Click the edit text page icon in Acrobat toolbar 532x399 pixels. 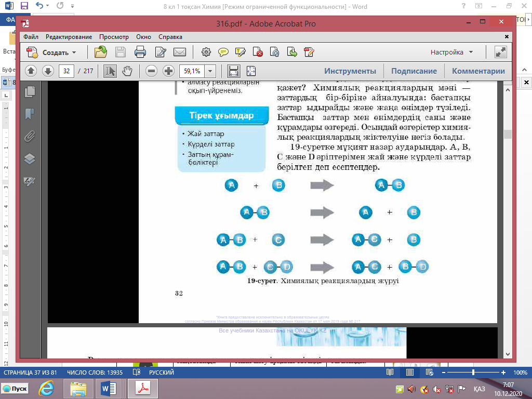[x=160, y=52]
